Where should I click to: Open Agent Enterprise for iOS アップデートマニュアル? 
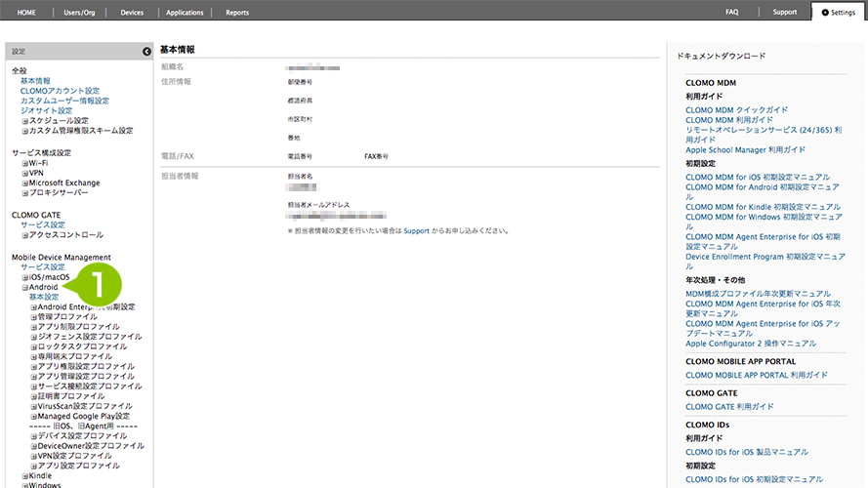pos(763,329)
